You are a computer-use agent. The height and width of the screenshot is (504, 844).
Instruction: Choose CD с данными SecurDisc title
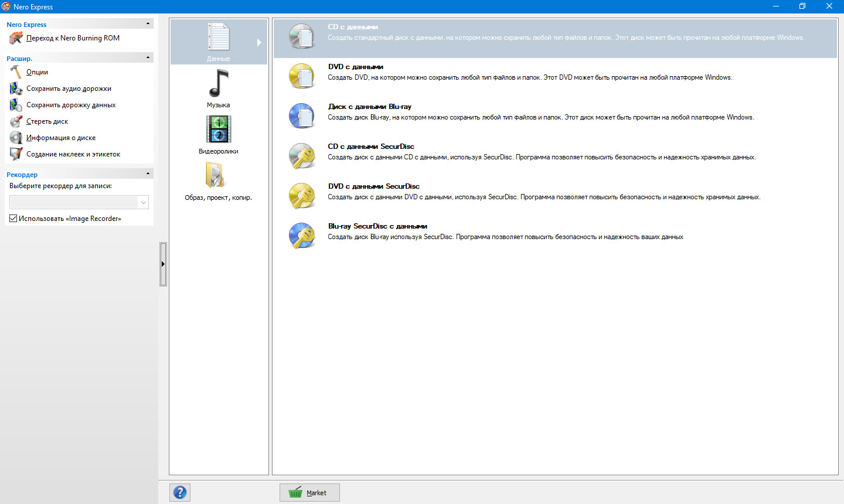[x=371, y=147]
